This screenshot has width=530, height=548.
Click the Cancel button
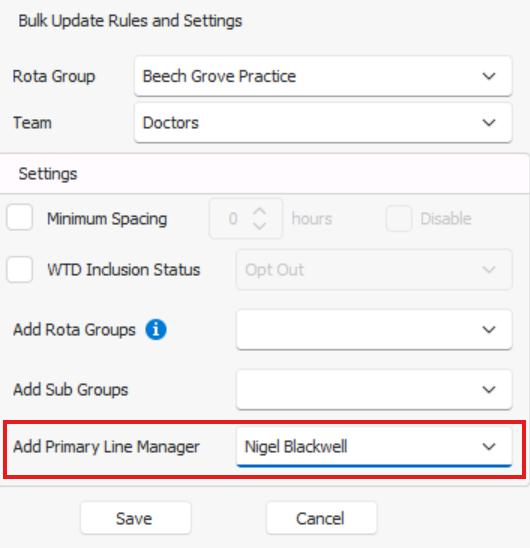coord(321,518)
